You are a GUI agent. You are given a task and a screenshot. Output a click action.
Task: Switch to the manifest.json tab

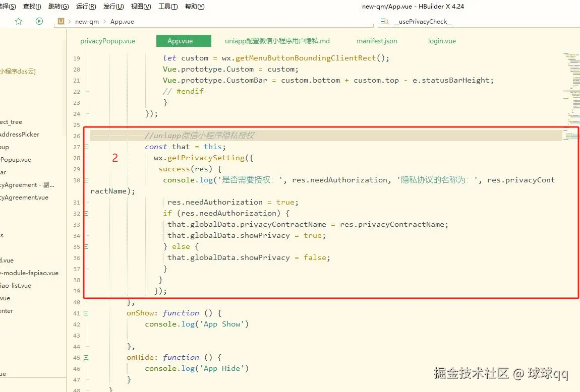(x=377, y=41)
